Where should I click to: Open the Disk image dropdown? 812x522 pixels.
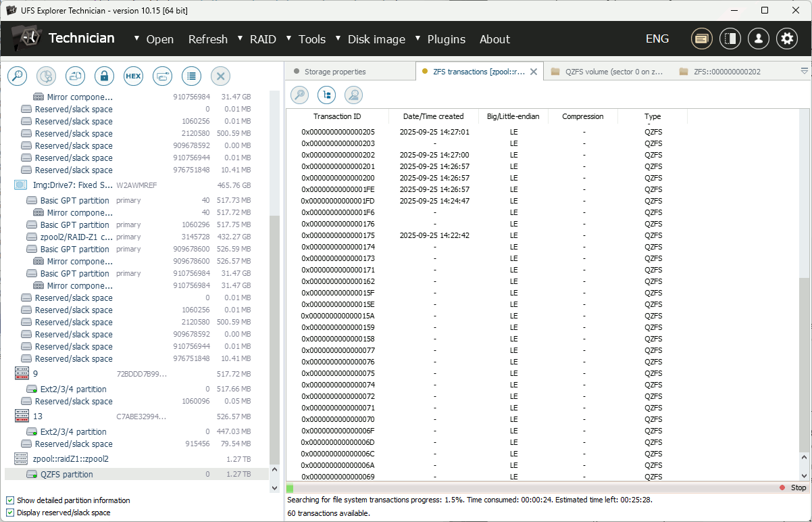(376, 39)
